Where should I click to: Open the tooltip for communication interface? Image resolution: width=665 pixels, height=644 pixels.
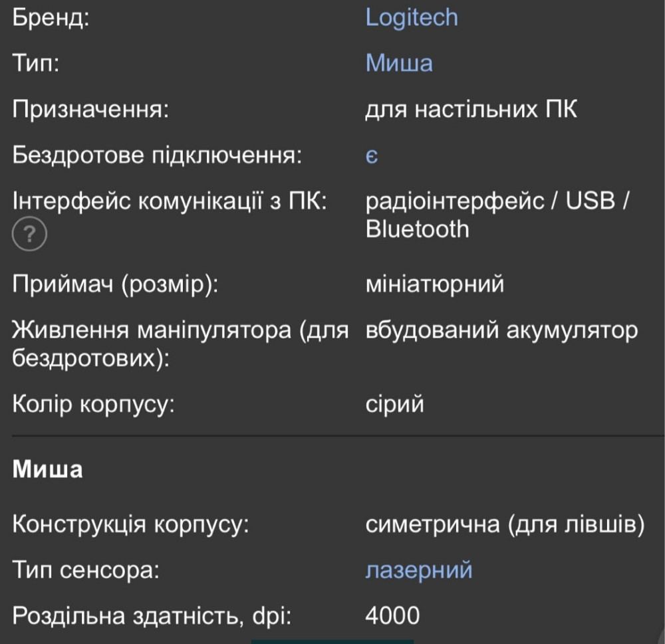[x=29, y=234]
